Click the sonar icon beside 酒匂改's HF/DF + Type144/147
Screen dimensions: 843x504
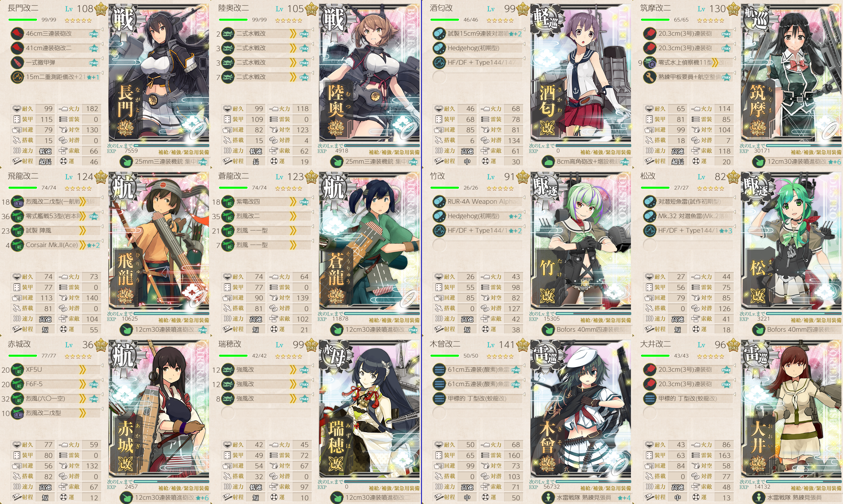tap(439, 62)
